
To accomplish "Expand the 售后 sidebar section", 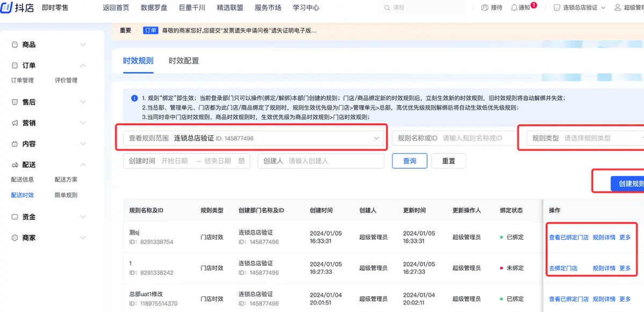I will click(83, 102).
